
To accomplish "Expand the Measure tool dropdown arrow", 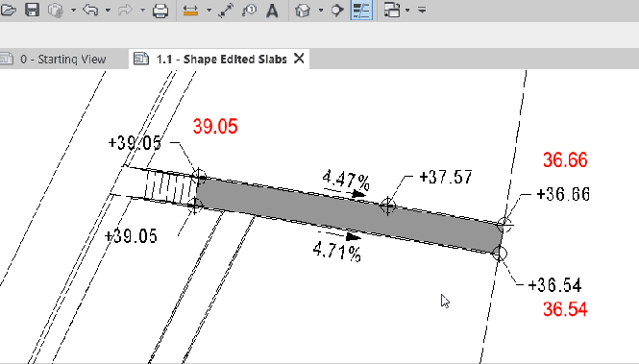I will (x=209, y=10).
